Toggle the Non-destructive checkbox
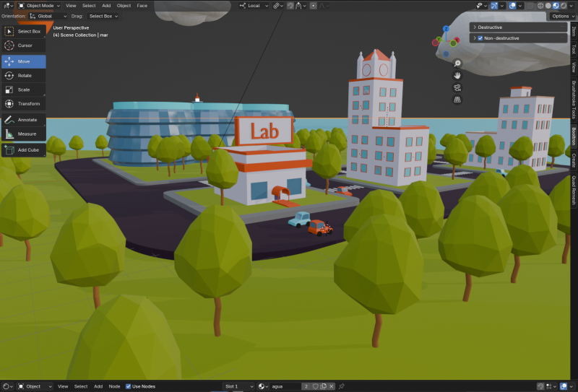578x392 pixels. 480,38
